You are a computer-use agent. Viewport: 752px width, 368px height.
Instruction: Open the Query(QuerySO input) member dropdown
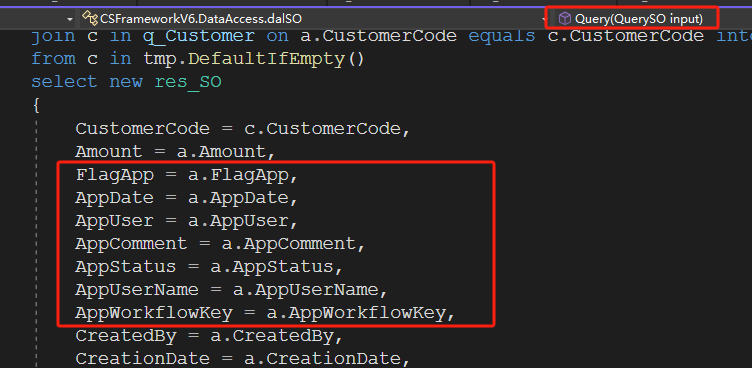coord(639,19)
